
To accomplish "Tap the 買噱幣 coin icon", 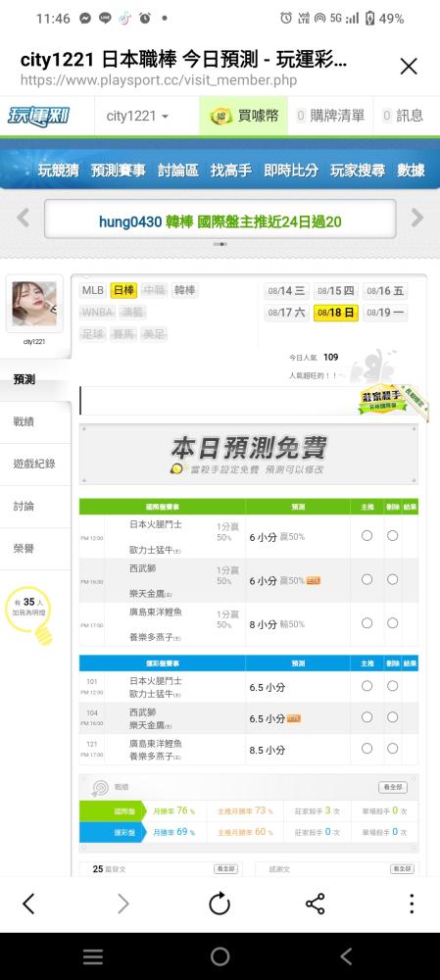I will pos(221,116).
